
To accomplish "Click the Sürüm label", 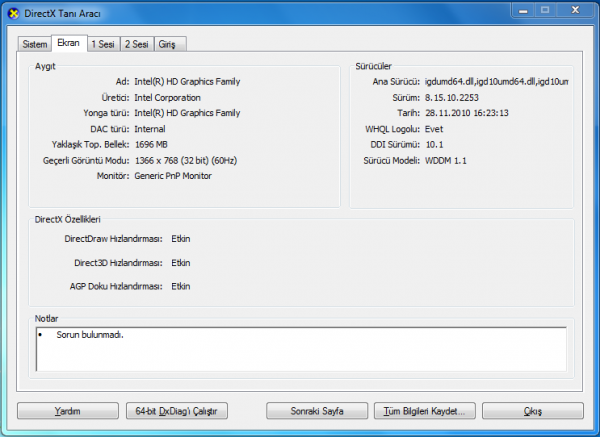I will point(406,98).
